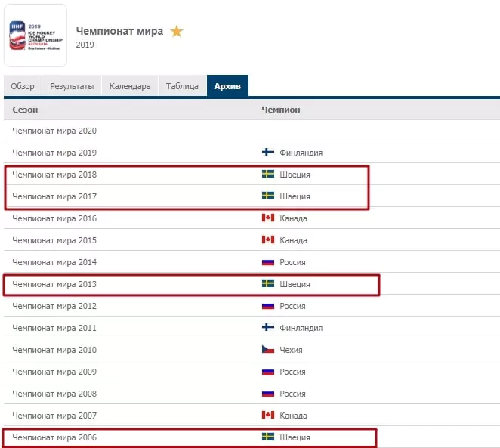Click the active Архив tab

(227, 86)
